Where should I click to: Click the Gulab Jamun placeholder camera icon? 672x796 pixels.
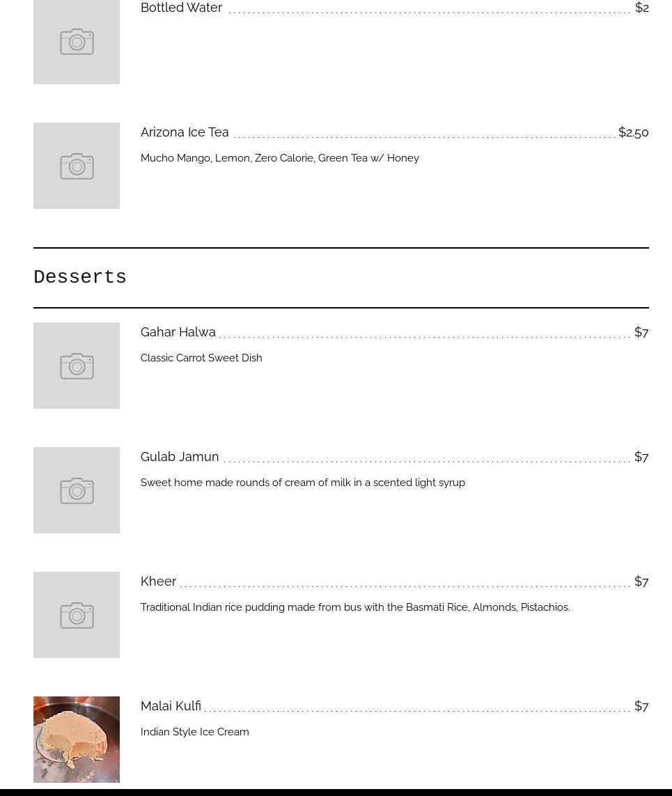point(77,490)
